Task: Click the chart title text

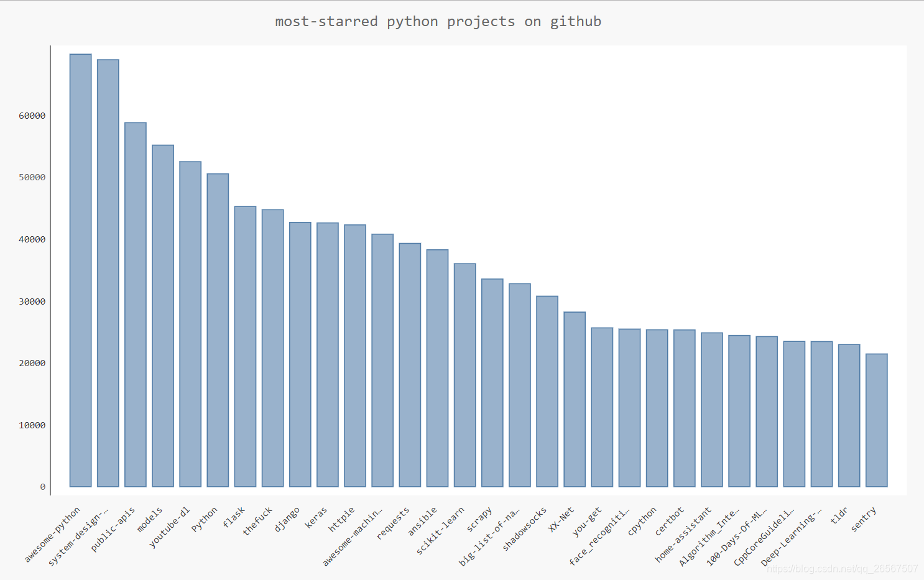Action: pos(438,22)
